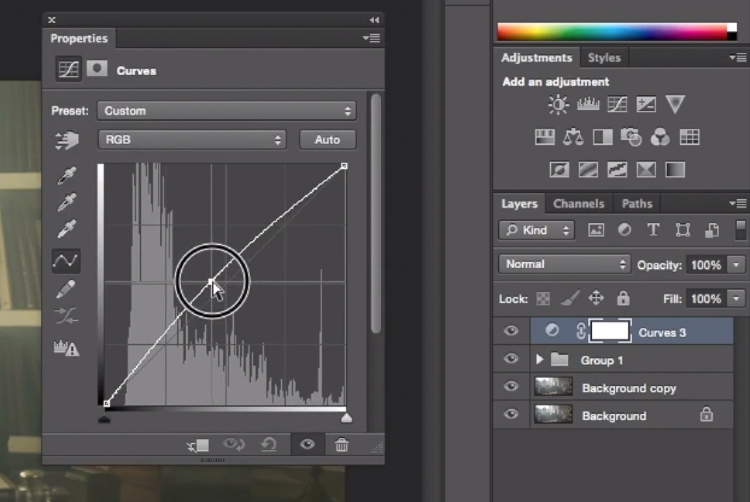
Task: Hide the Background copy layer
Action: click(511, 386)
